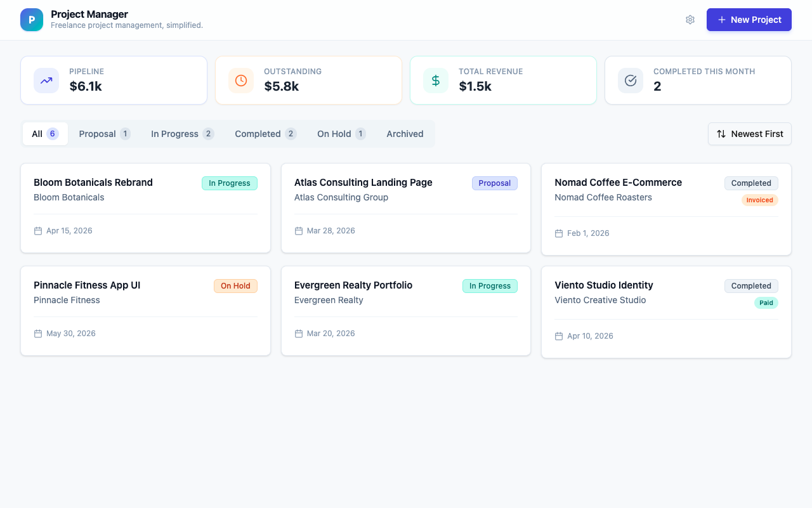Select the All projects tab
812x508 pixels.
[45, 134]
